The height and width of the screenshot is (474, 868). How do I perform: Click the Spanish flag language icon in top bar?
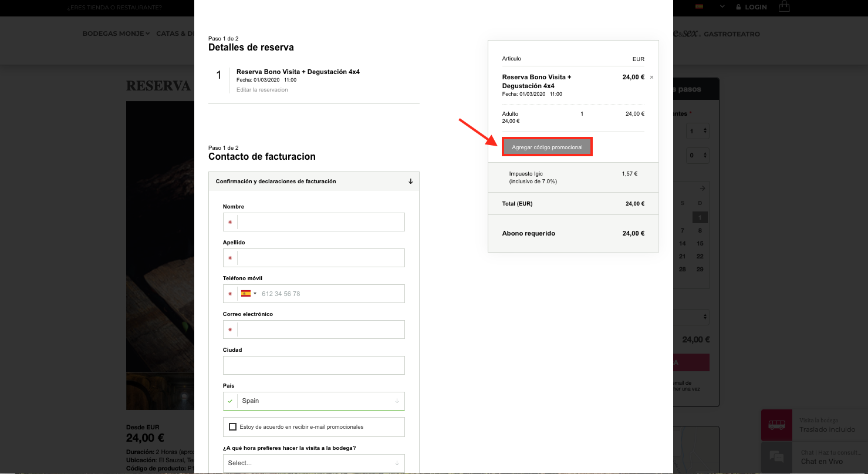(x=699, y=6)
